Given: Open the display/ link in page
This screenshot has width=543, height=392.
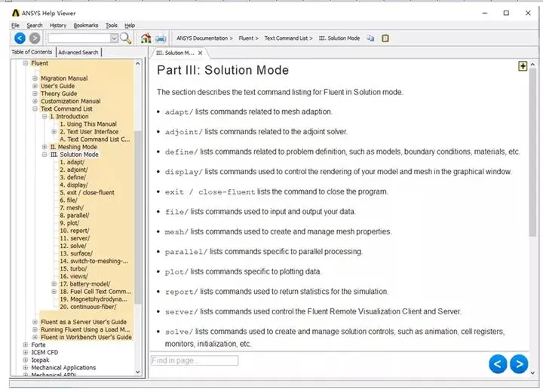Looking at the screenshot, I should coord(183,172).
